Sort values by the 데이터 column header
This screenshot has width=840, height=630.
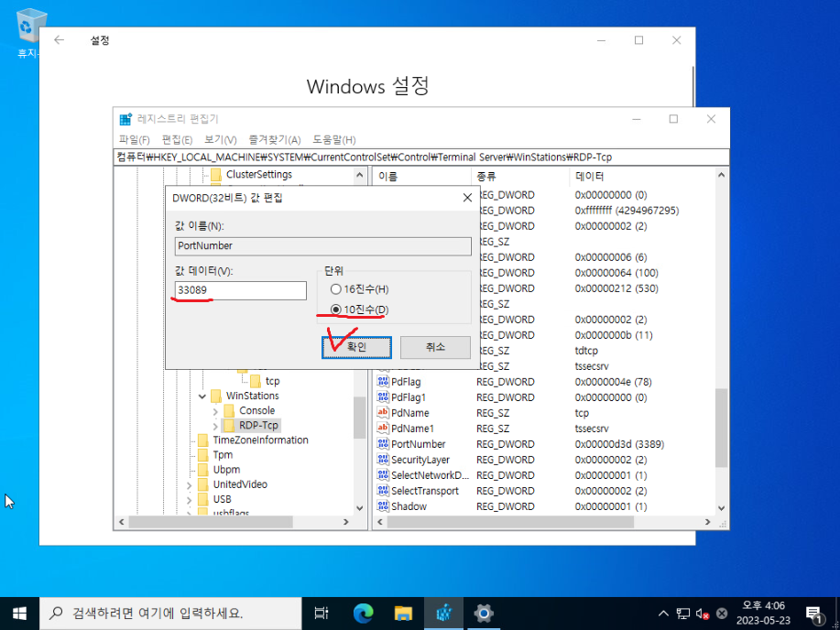point(642,176)
